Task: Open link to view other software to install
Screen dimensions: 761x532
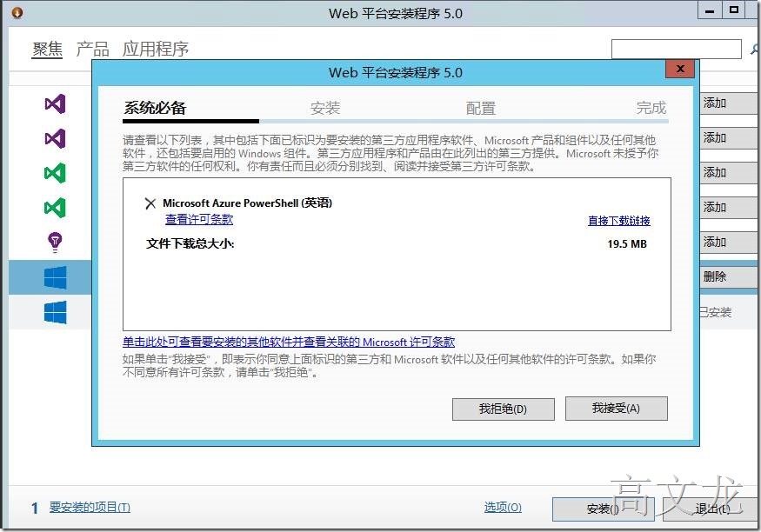Action: point(289,342)
